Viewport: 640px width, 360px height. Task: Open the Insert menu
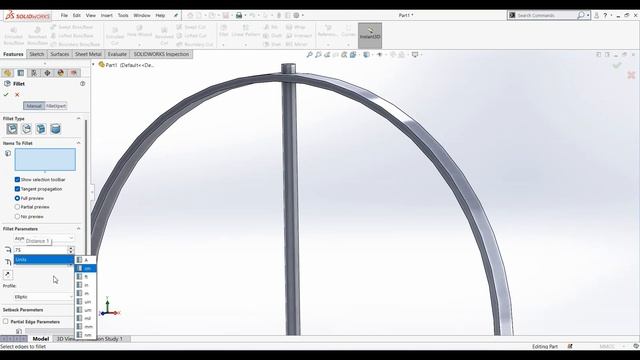107,15
